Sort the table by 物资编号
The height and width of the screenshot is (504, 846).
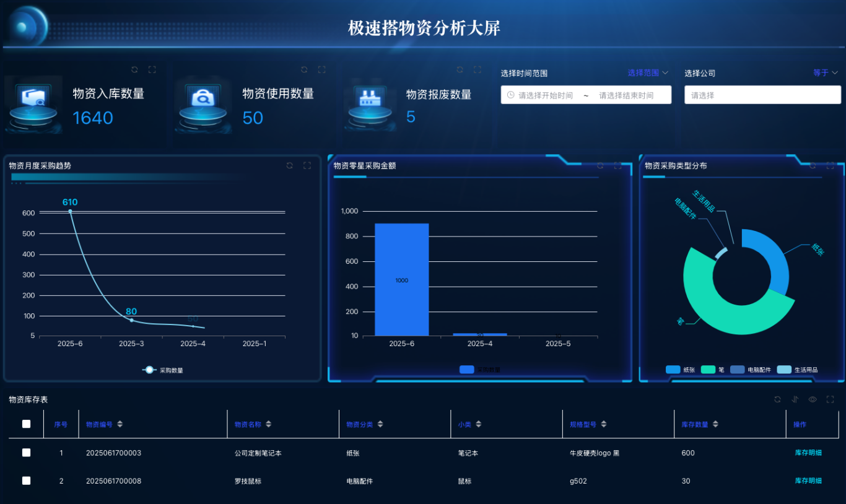[120, 424]
